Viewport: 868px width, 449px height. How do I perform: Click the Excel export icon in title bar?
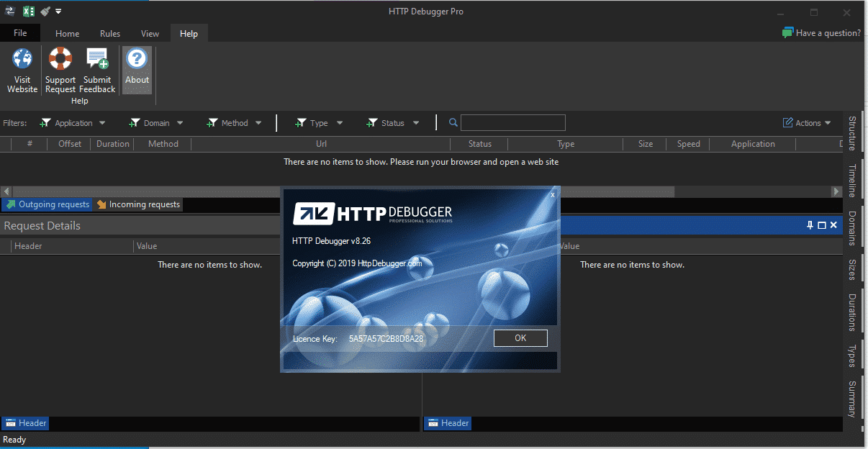point(29,12)
